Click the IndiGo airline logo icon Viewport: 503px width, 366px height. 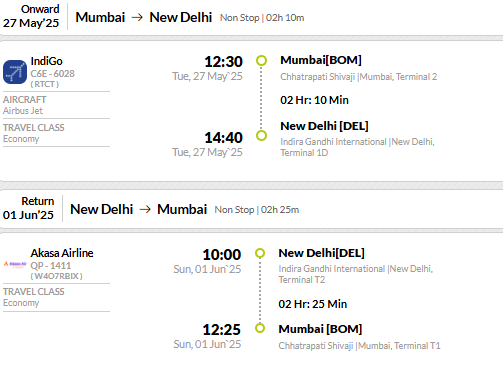(15, 72)
